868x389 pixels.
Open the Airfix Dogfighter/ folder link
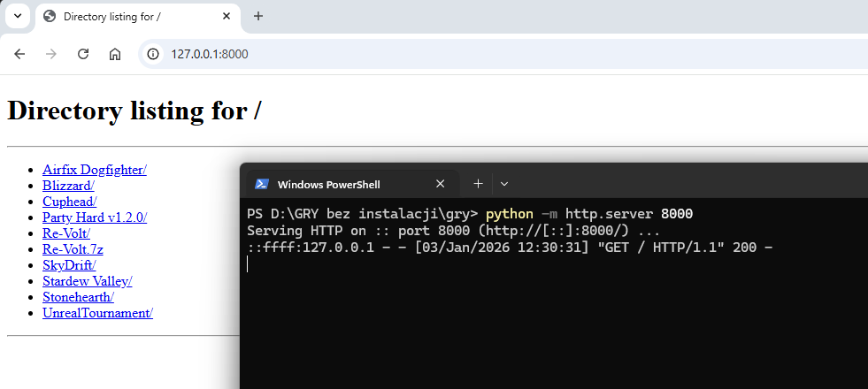point(95,170)
